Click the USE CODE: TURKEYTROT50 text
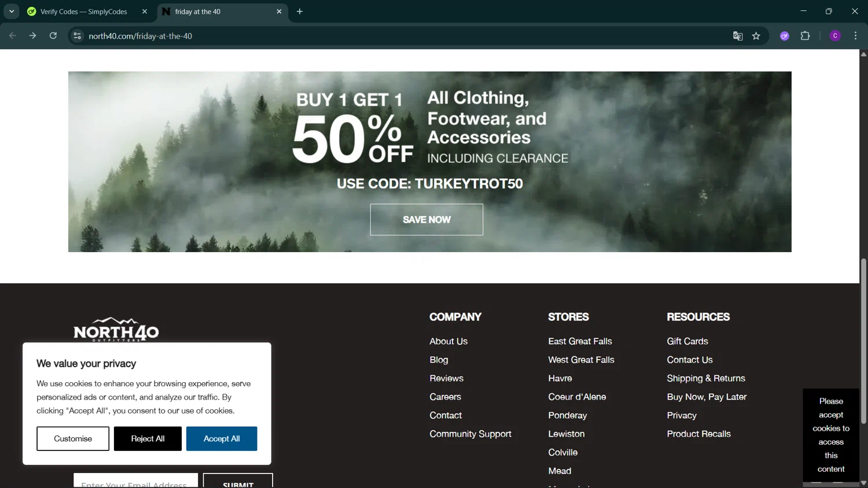Image resolution: width=868 pixels, height=488 pixels. (x=430, y=184)
